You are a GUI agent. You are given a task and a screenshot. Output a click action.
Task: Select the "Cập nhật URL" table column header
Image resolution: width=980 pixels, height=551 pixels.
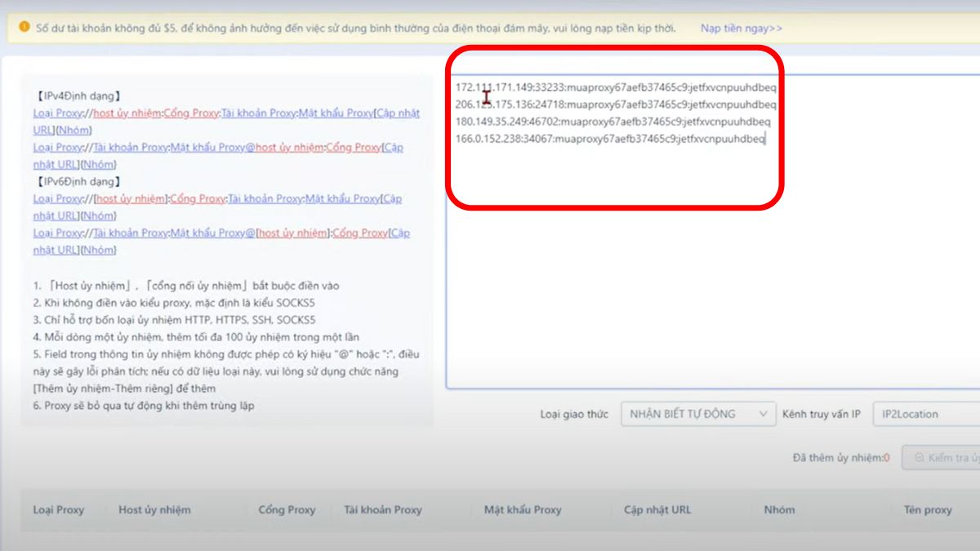[657, 509]
